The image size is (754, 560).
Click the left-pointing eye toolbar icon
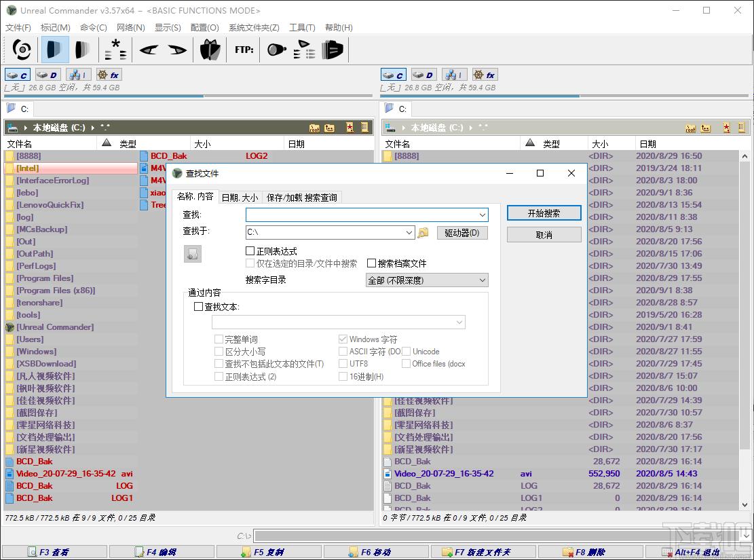pos(149,50)
